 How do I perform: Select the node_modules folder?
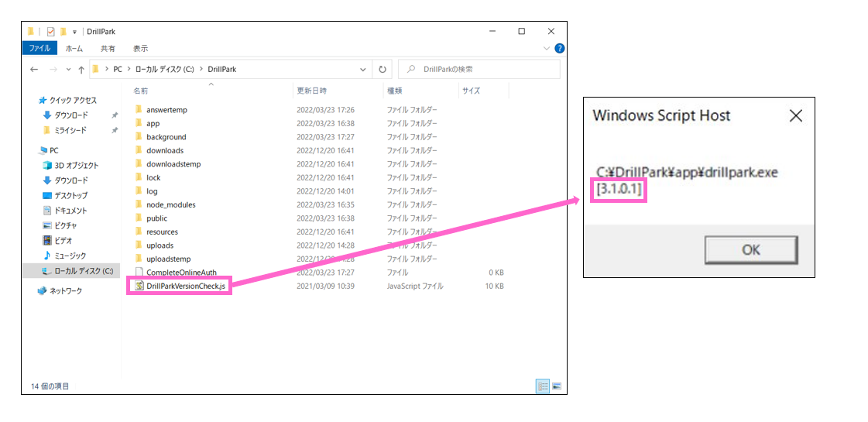click(170, 204)
